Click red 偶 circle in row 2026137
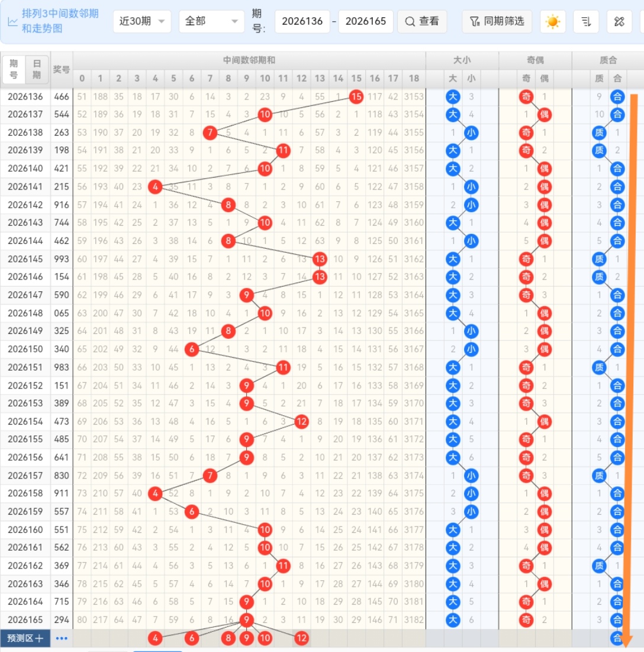The image size is (644, 652). (544, 114)
